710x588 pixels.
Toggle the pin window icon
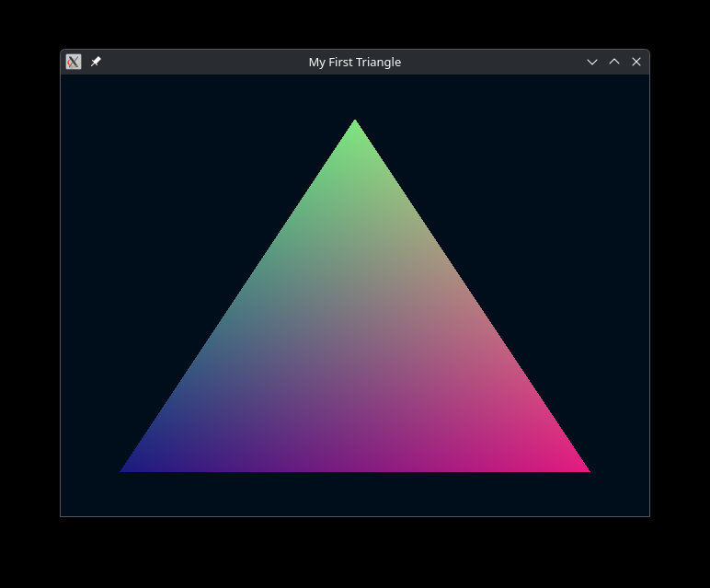tap(96, 62)
